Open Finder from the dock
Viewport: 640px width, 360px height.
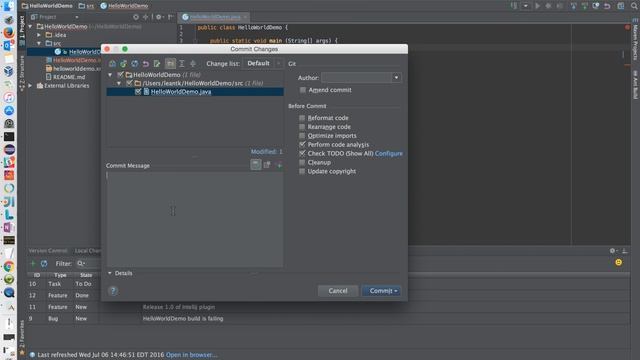[x=9, y=6]
